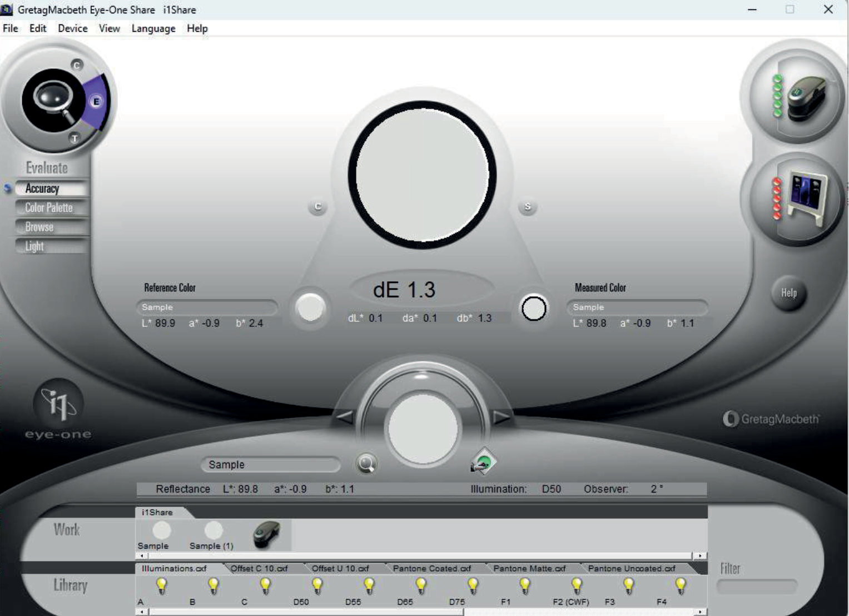Click the magnifier search icon
849x616 pixels.
[366, 464]
